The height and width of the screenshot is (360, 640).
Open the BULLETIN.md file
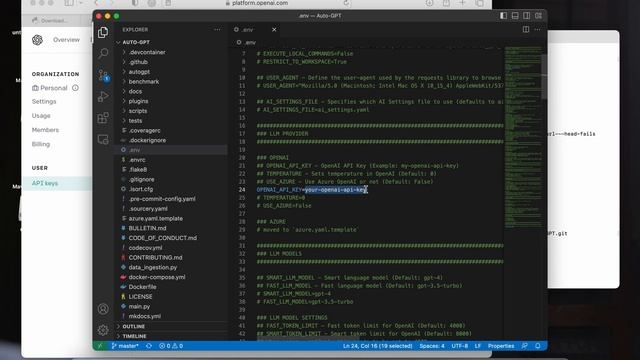(x=147, y=229)
